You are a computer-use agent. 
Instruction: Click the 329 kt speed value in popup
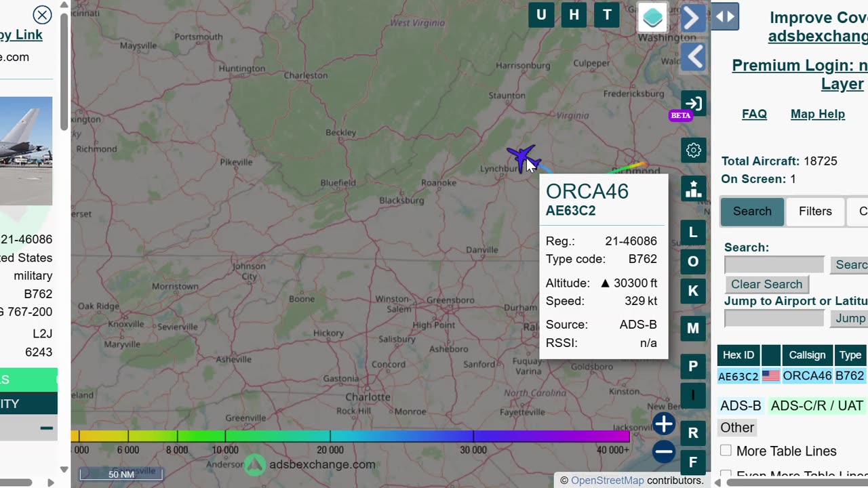[x=641, y=301]
